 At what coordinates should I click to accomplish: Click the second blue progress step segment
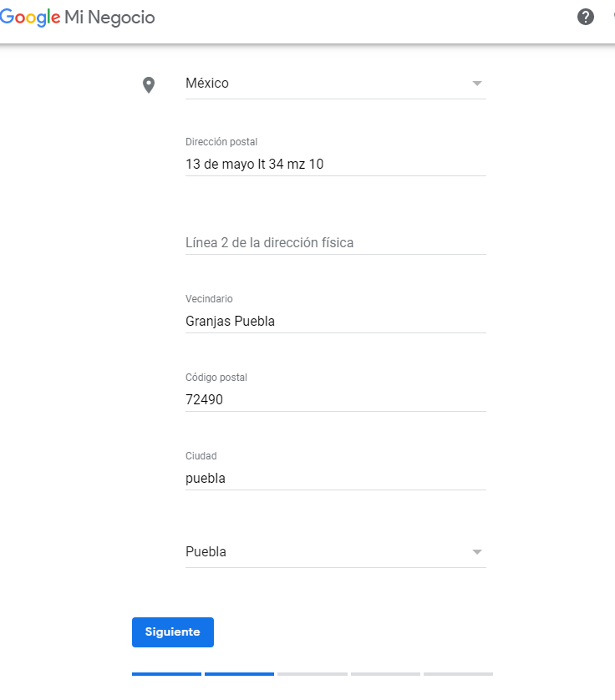pyautogui.click(x=239, y=673)
